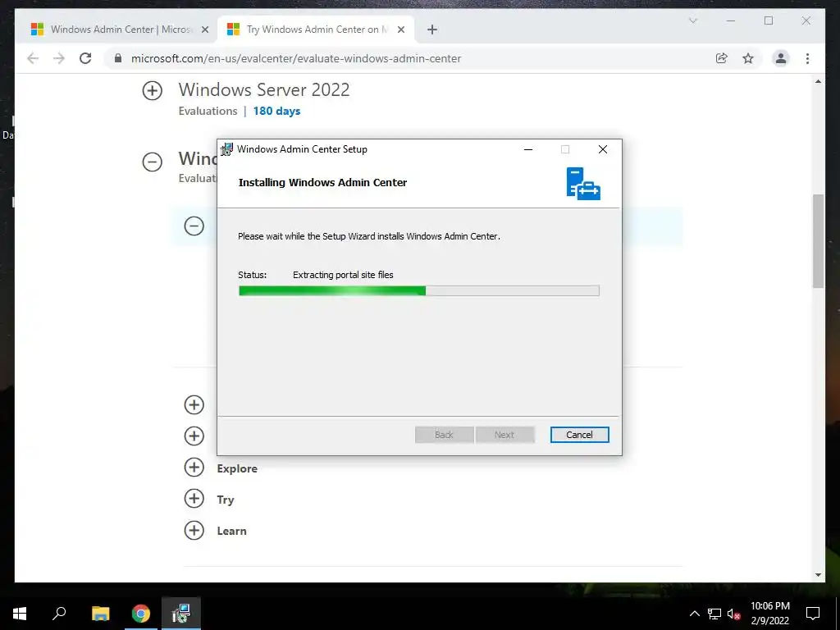Open Chrome three-dot menu
Screen dimensions: 840x630
(807, 58)
